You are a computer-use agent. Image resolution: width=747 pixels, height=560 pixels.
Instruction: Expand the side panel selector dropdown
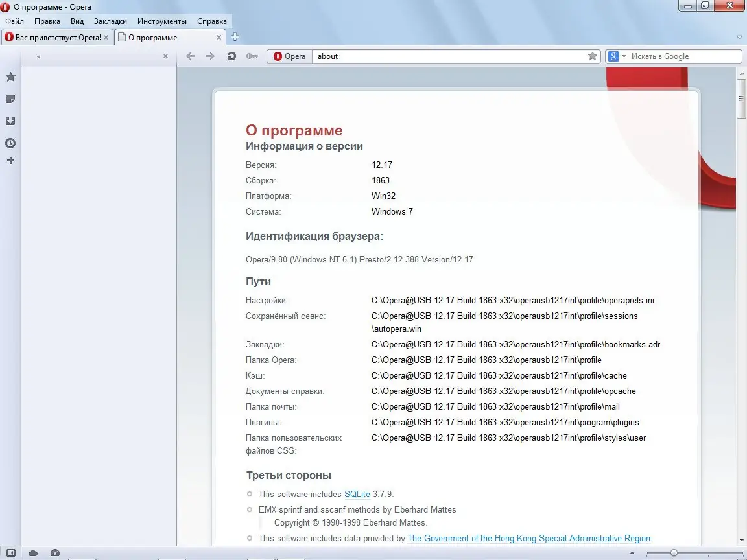[39, 56]
